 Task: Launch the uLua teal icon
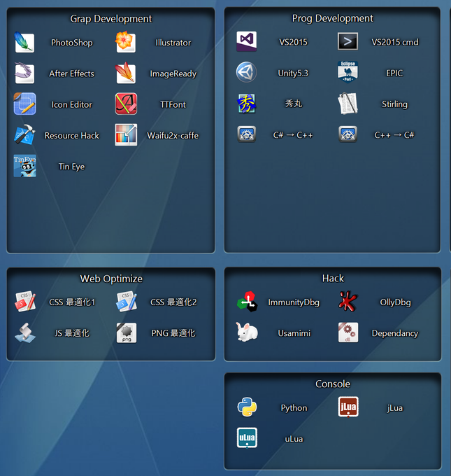[x=247, y=438]
